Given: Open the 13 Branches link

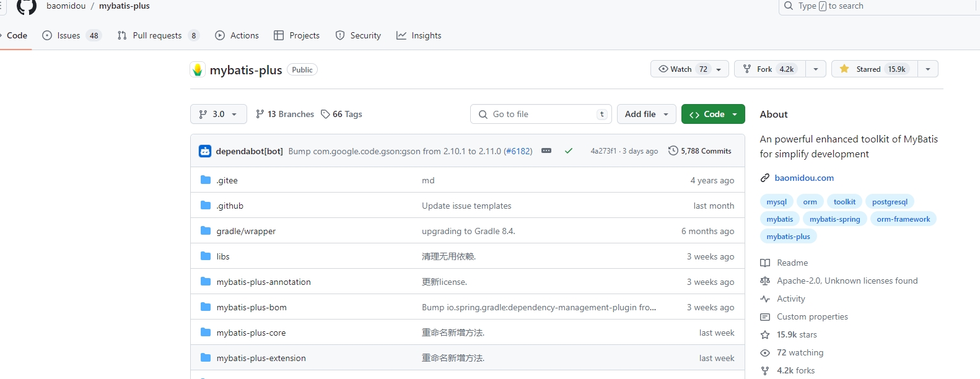Looking at the screenshot, I should 285,114.
